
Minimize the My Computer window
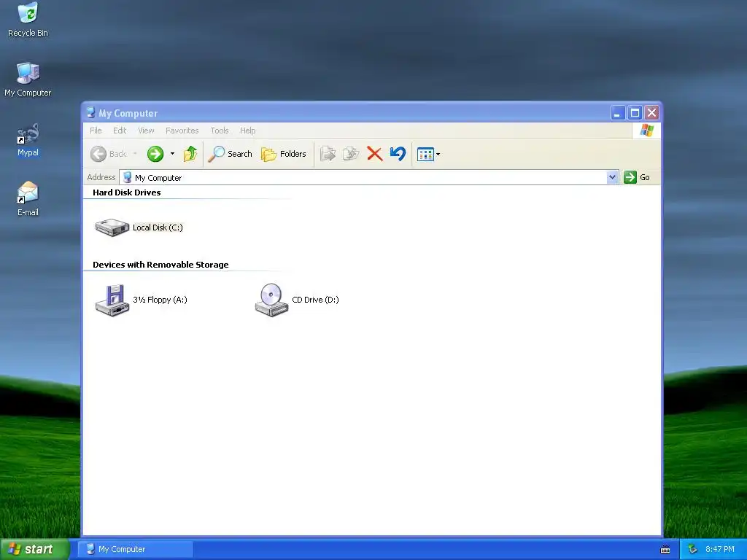(617, 113)
